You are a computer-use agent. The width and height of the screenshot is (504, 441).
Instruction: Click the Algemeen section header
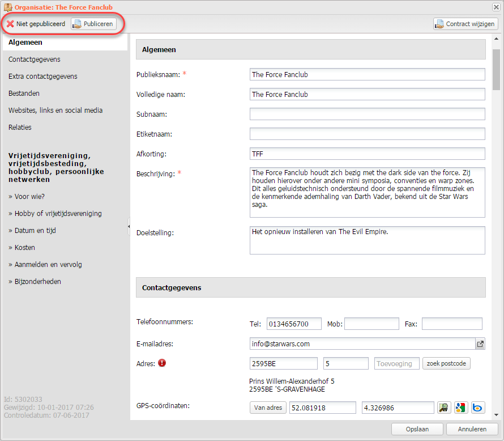(310, 49)
